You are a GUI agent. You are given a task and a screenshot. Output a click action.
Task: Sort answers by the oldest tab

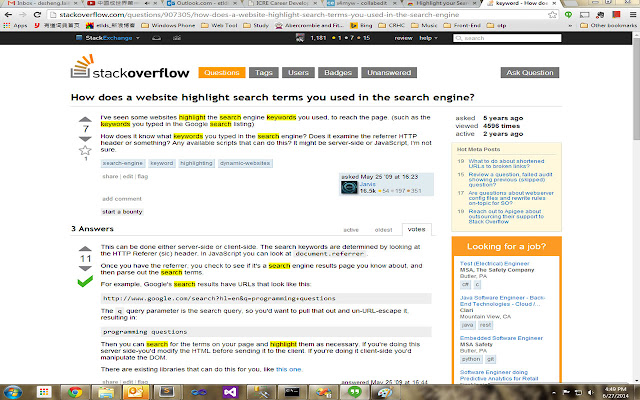383,230
